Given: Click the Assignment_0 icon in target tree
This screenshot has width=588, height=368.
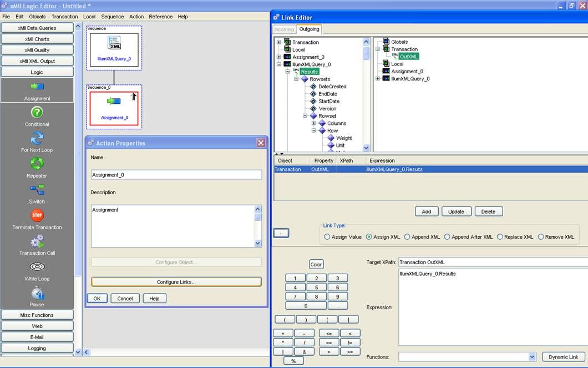Looking at the screenshot, I should [386, 71].
